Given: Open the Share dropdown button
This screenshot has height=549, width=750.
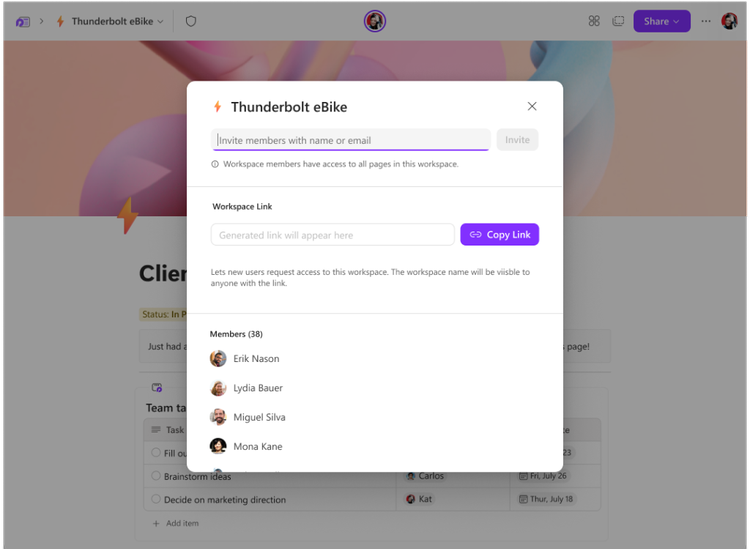Looking at the screenshot, I should tap(662, 22).
